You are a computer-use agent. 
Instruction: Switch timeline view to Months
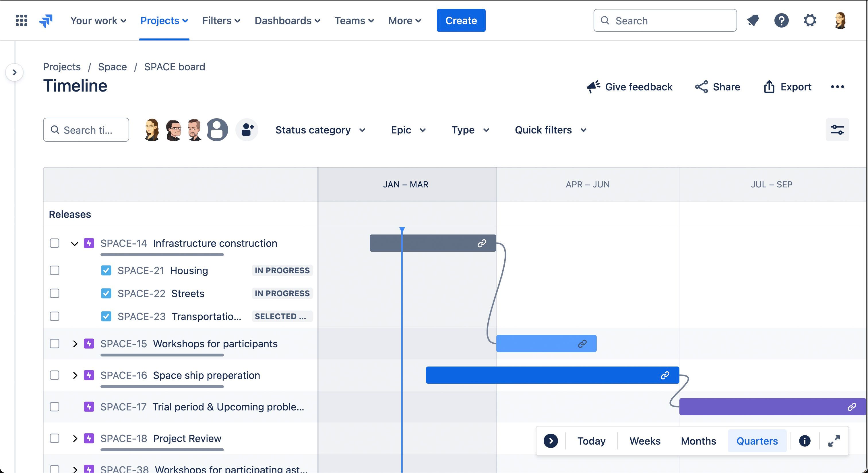click(698, 441)
